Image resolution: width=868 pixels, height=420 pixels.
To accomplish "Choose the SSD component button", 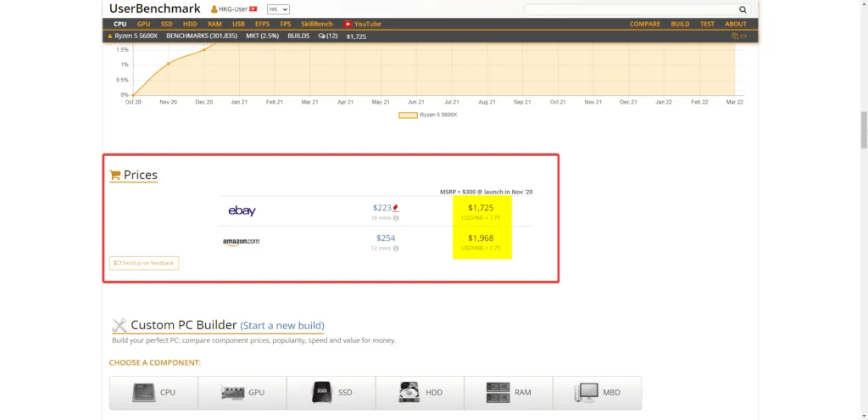I will (331, 392).
